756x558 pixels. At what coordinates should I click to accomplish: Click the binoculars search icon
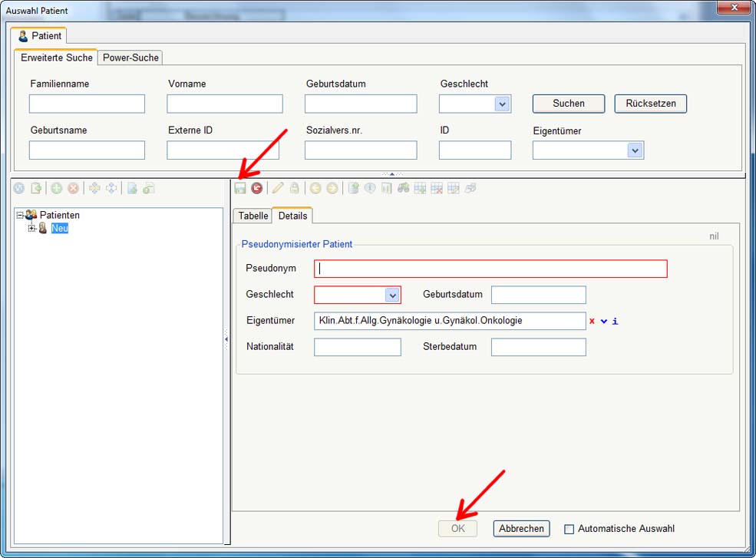coord(404,188)
